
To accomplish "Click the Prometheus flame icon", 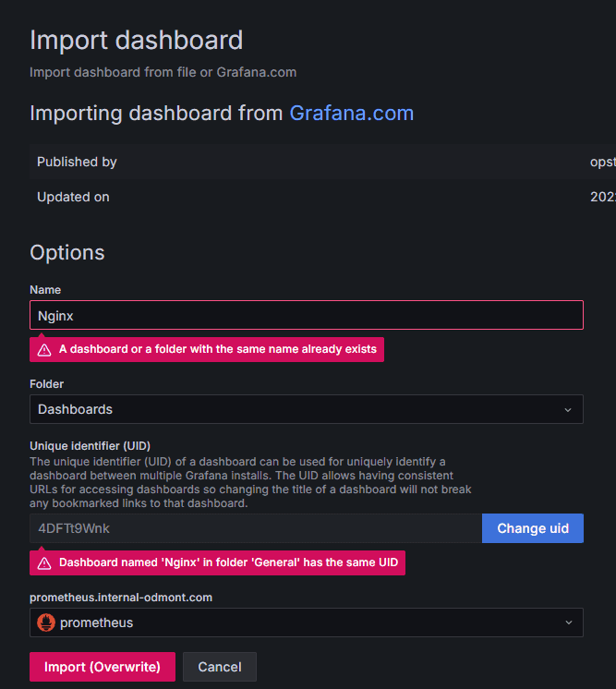I will (x=46, y=623).
